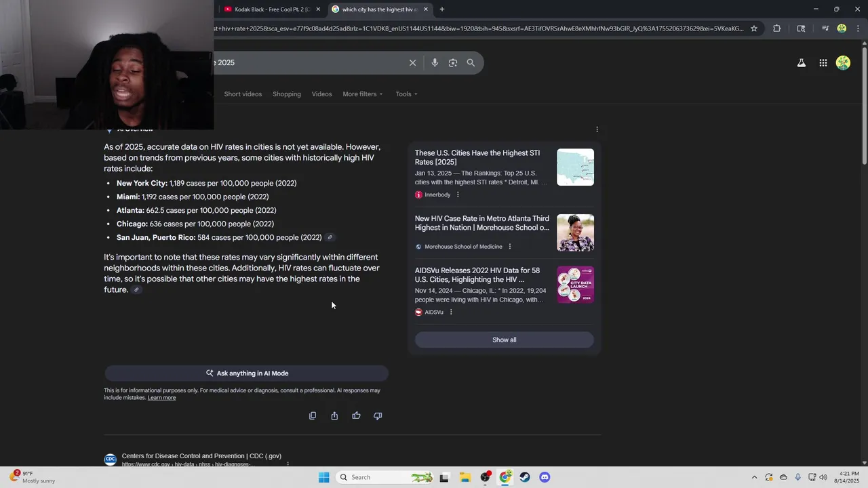Open Chrome profile avatar in toolbar
868x488 pixels.
(x=842, y=28)
